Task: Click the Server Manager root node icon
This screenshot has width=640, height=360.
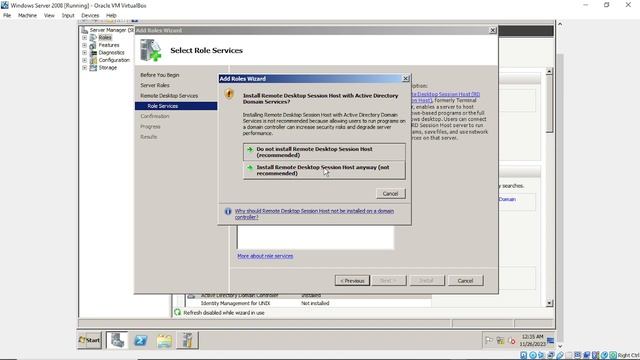Action: pyautogui.click(x=84, y=30)
